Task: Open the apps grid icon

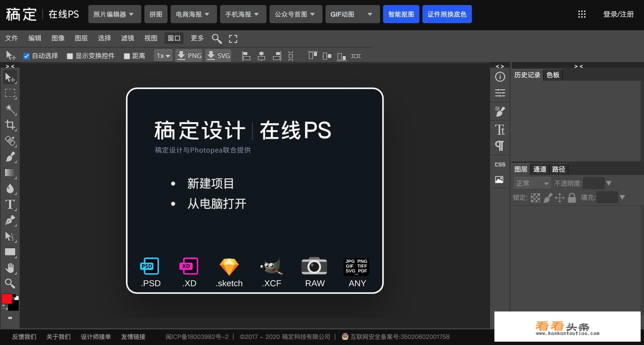Action: click(x=582, y=14)
